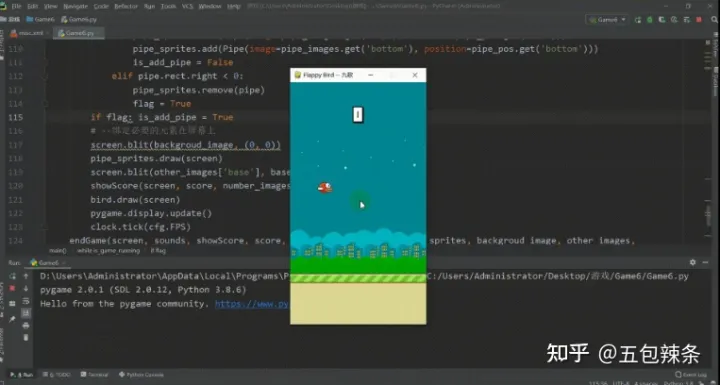Open the TODO tool window tab
Viewport: 720px width, 385px height.
click(57, 375)
